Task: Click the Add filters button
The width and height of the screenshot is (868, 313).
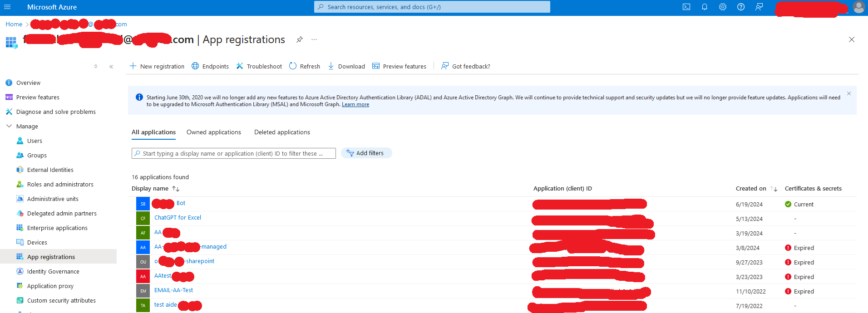Action: [366, 153]
